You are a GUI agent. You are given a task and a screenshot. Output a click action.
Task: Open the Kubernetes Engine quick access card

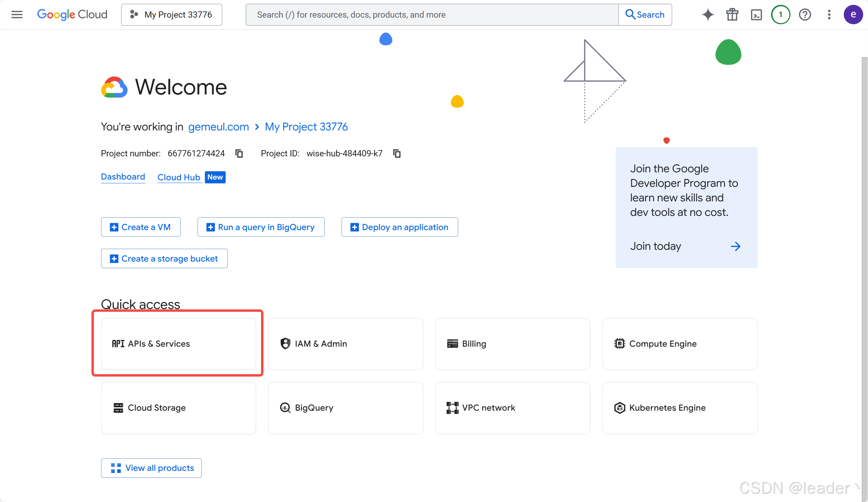pyautogui.click(x=680, y=408)
